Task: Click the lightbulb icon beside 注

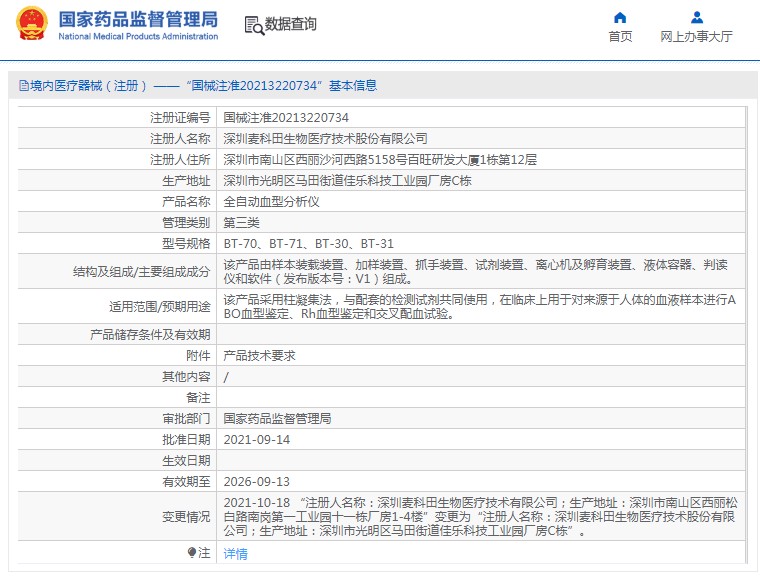Action: pos(192,552)
